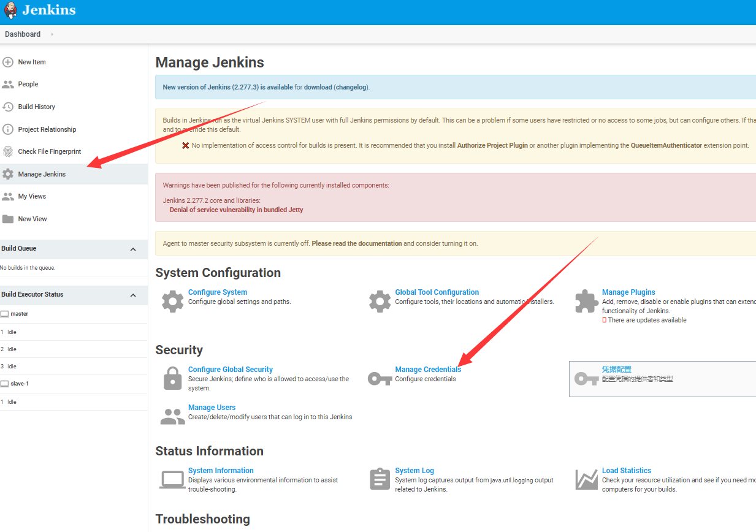This screenshot has height=532, width=756.
Task: Click the slave-1 computer icon
Action: click(4, 384)
